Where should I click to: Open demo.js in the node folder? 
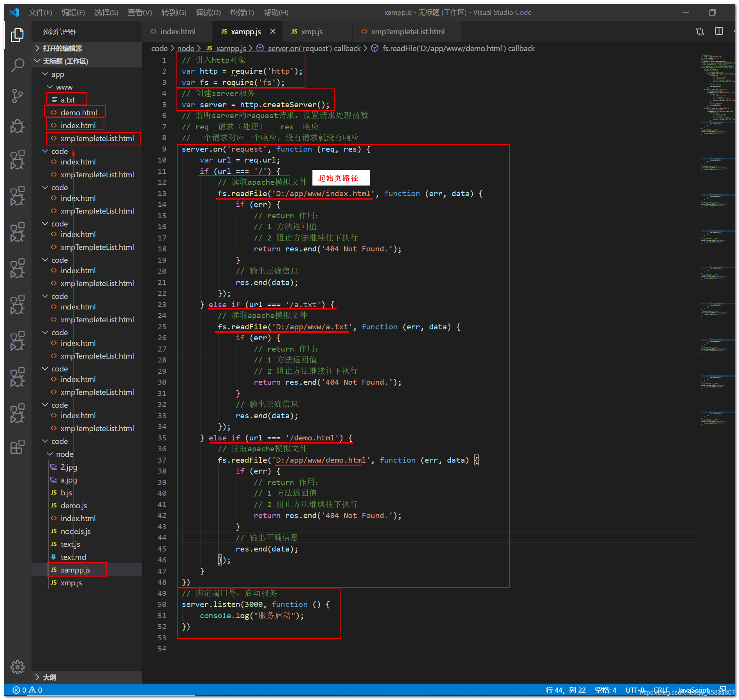(x=87, y=506)
